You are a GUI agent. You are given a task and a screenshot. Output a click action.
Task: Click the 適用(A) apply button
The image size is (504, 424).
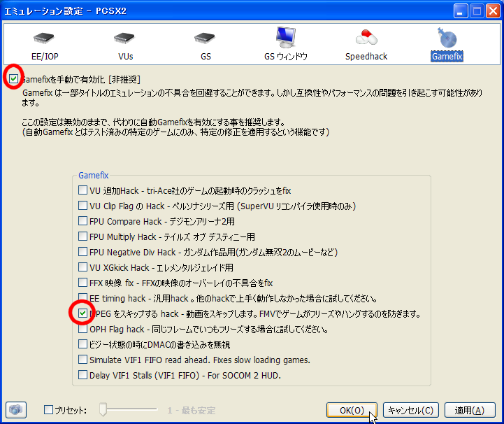pos(470,410)
